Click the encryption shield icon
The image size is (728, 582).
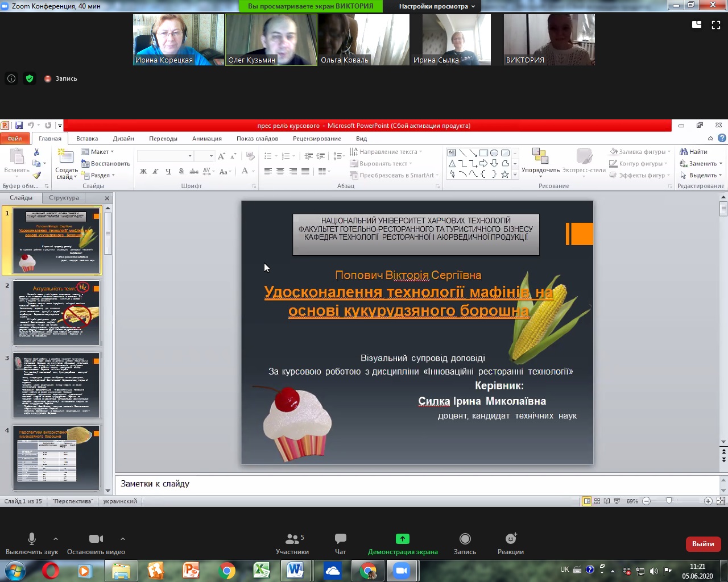point(30,78)
